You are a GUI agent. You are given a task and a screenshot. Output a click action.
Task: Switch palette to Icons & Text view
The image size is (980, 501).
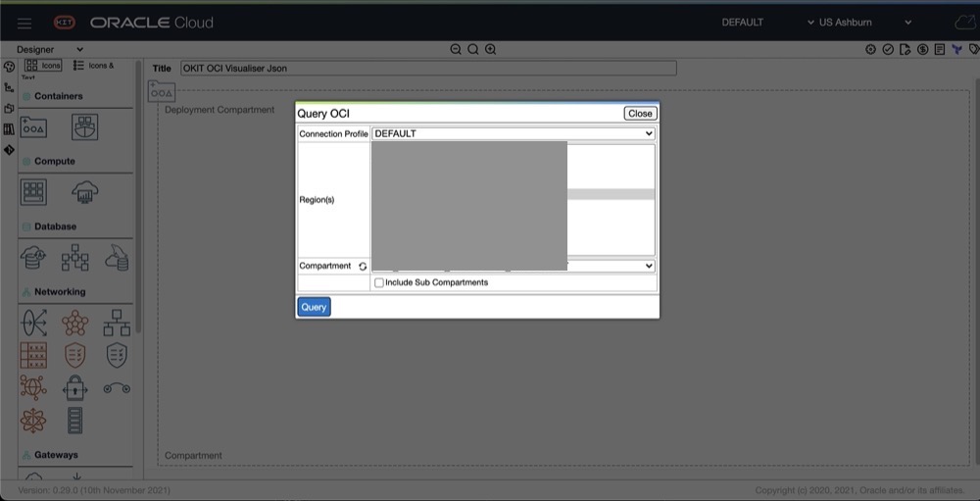tap(94, 65)
